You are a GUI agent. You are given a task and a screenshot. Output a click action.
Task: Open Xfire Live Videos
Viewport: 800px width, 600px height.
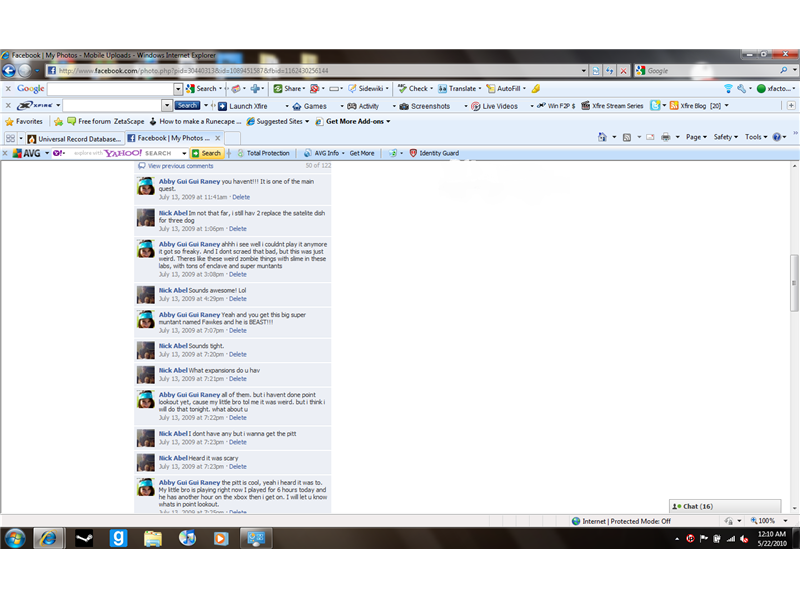500,105
